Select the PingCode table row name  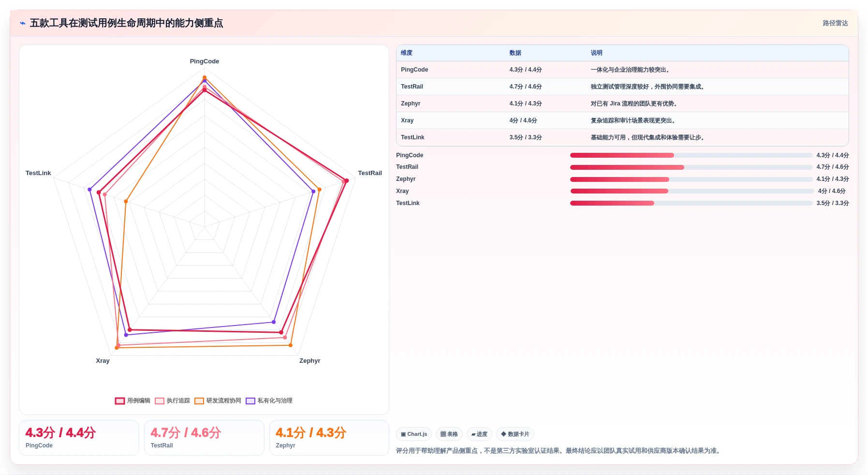click(414, 70)
